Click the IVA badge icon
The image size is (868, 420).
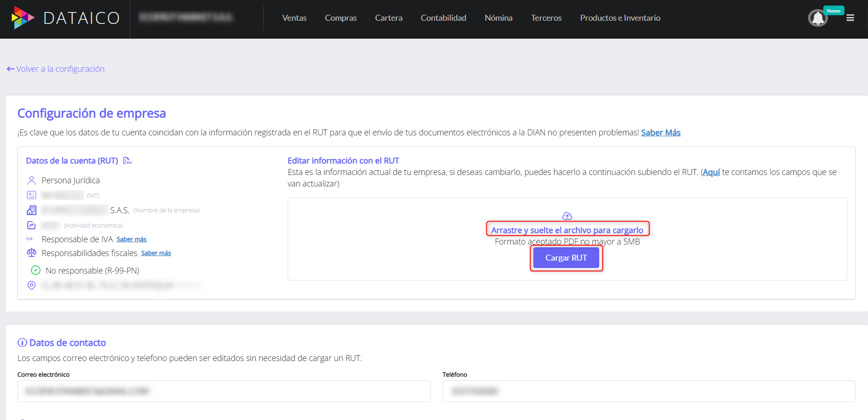(30, 239)
